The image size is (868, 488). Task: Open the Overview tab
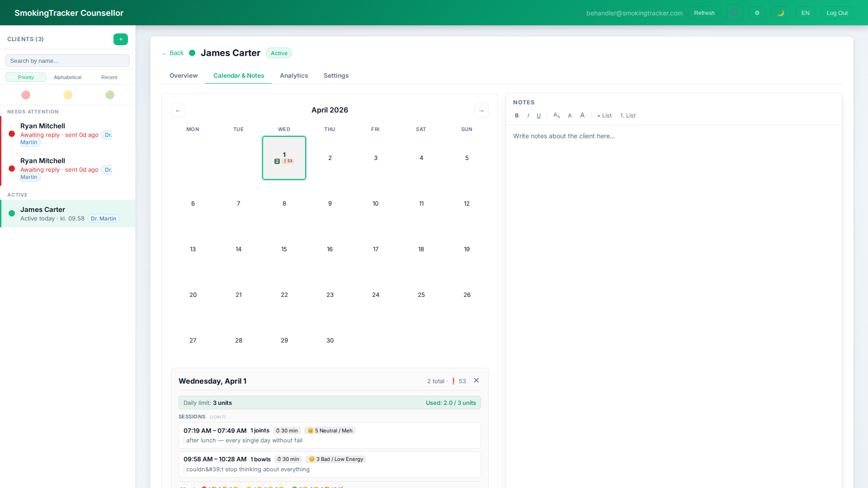(x=183, y=75)
